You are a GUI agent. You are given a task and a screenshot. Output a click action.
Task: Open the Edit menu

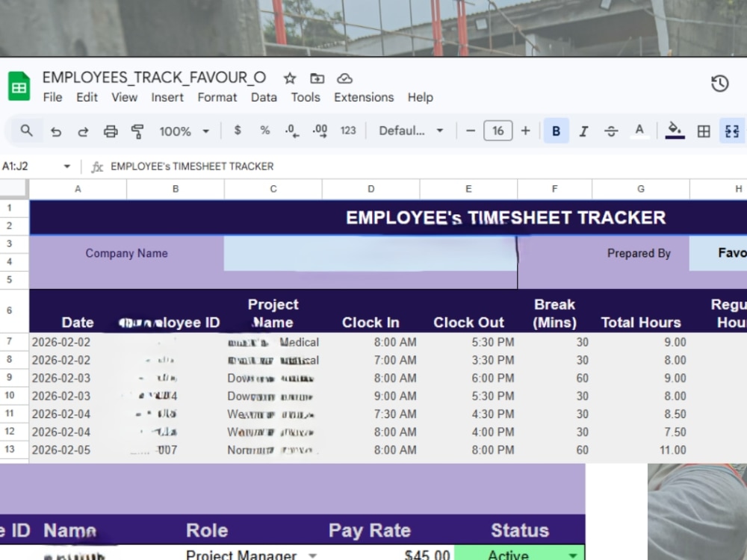coord(87,97)
